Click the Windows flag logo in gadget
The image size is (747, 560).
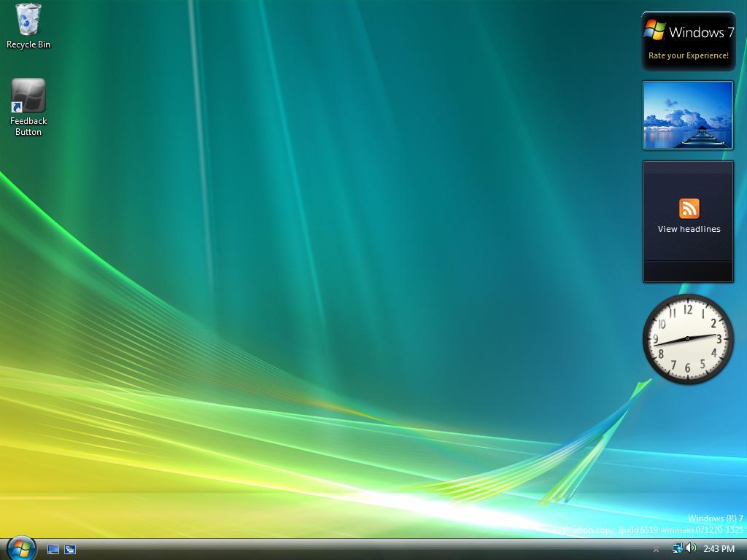(x=654, y=31)
